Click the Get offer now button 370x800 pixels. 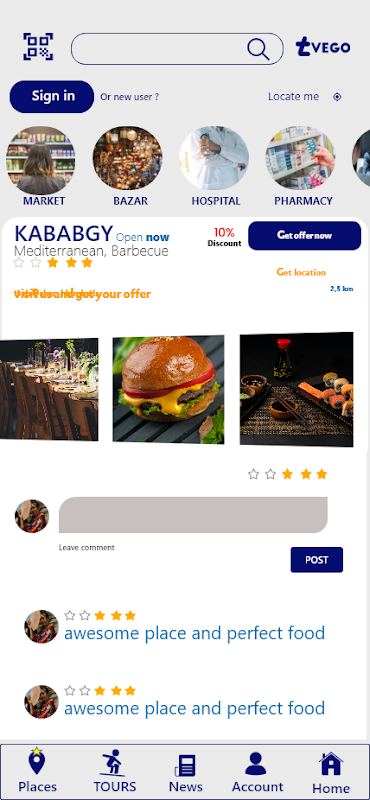pos(305,236)
